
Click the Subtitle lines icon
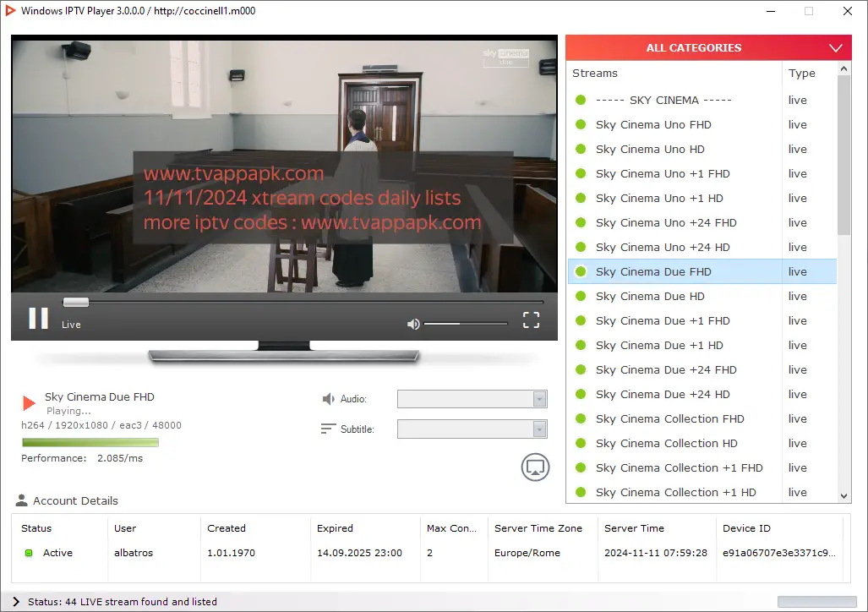point(328,429)
